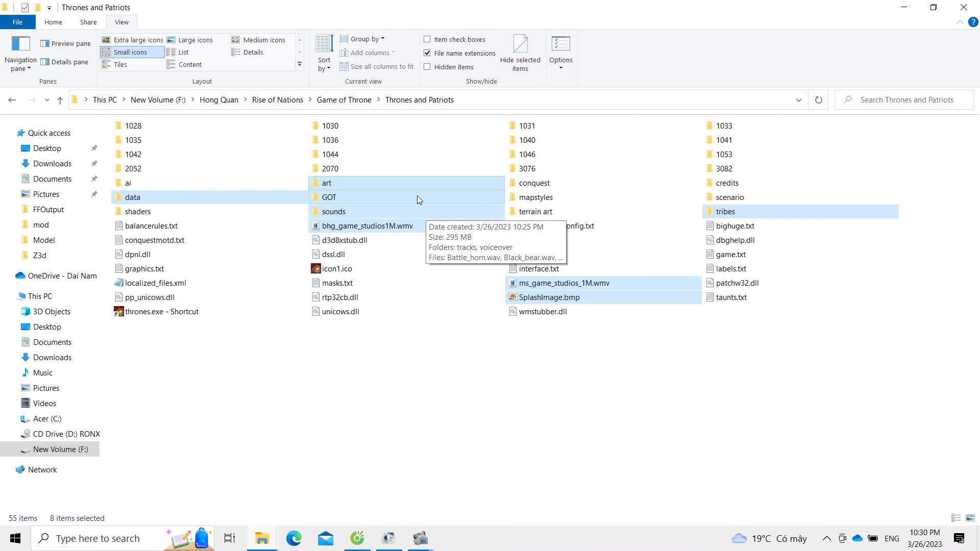This screenshot has width=980, height=551.
Task: Select New Volume (F:) in navigation pane
Action: 50,449
